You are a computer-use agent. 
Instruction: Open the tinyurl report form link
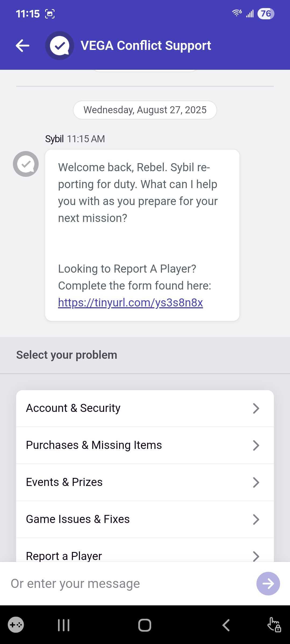pyautogui.click(x=130, y=303)
